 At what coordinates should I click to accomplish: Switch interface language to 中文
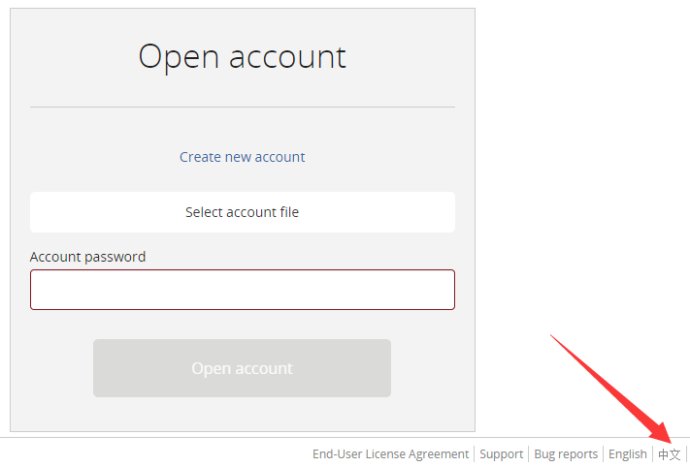[669, 454]
